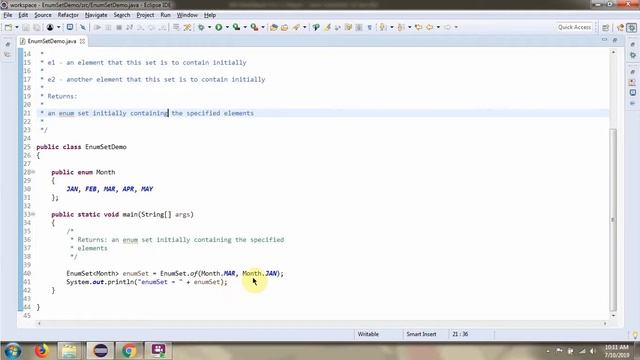Toggle Block Selection Mode
Screen dimensions: 640x360
tap(359, 27)
